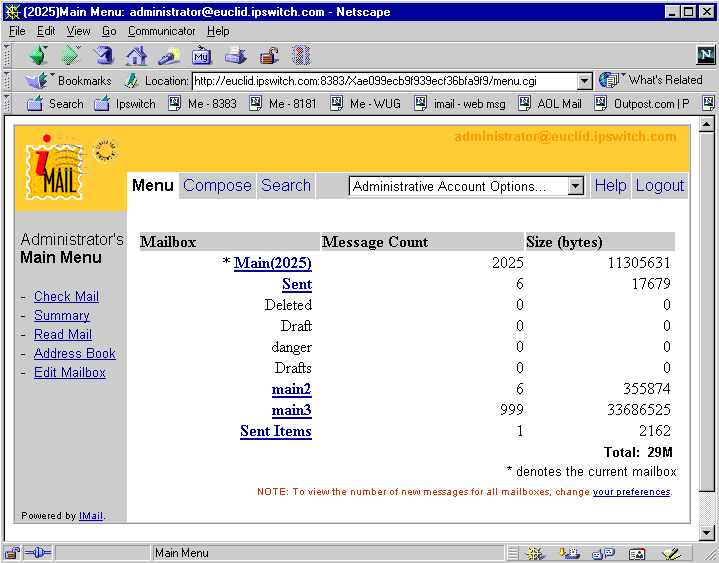The height and width of the screenshot is (563, 719).
Task: Open the Bookmarks icon
Action: tap(37, 81)
